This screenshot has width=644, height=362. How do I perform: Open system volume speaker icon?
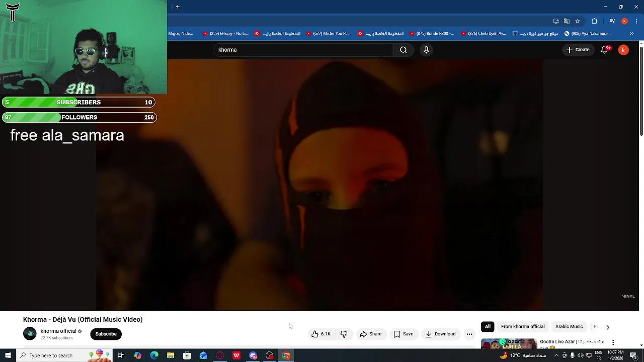(580, 355)
